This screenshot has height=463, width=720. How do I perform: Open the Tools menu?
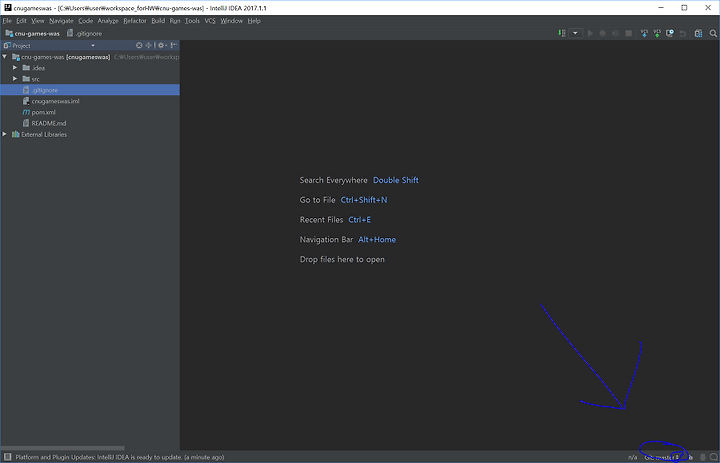click(192, 21)
